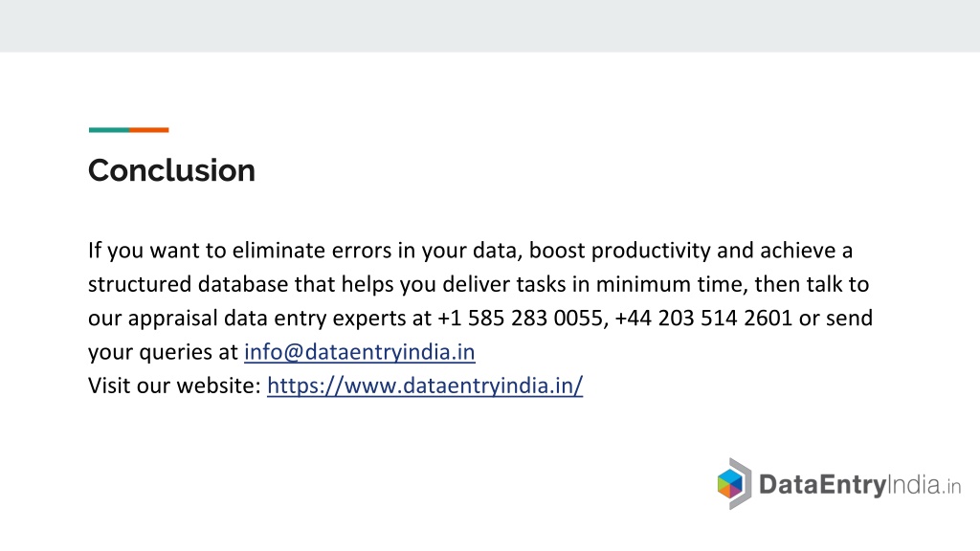The image size is (980, 551).
Task: Click the text "your queries at"
Action: coord(163,352)
